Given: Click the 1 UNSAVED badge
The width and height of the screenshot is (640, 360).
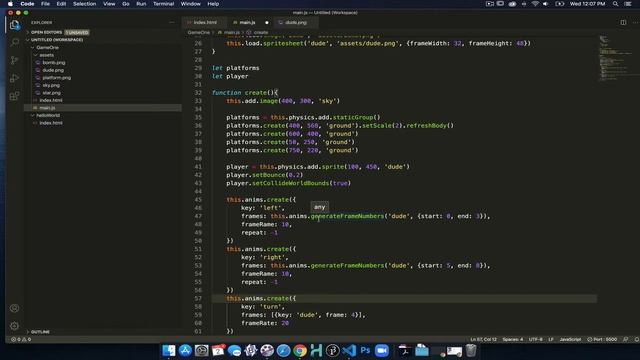Looking at the screenshot, I should pyautogui.click(x=77, y=32).
